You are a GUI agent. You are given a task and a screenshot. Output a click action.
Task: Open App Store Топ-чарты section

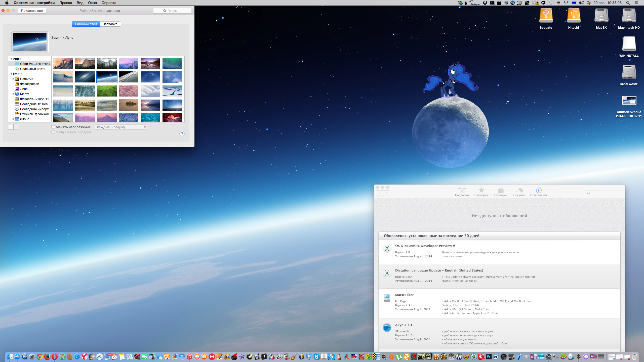point(481,192)
